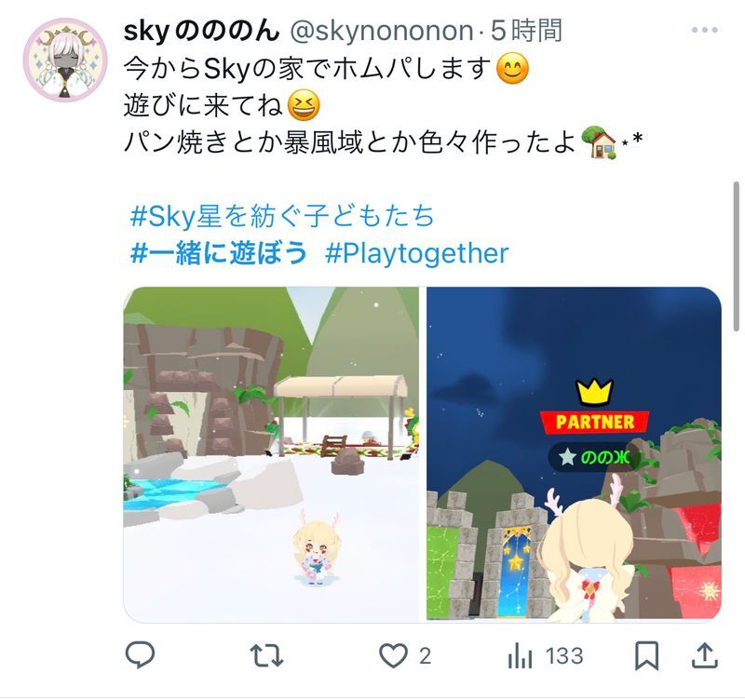This screenshot has width=745, height=700.
Task: Open skyののん profile avatar
Action: [x=65, y=60]
